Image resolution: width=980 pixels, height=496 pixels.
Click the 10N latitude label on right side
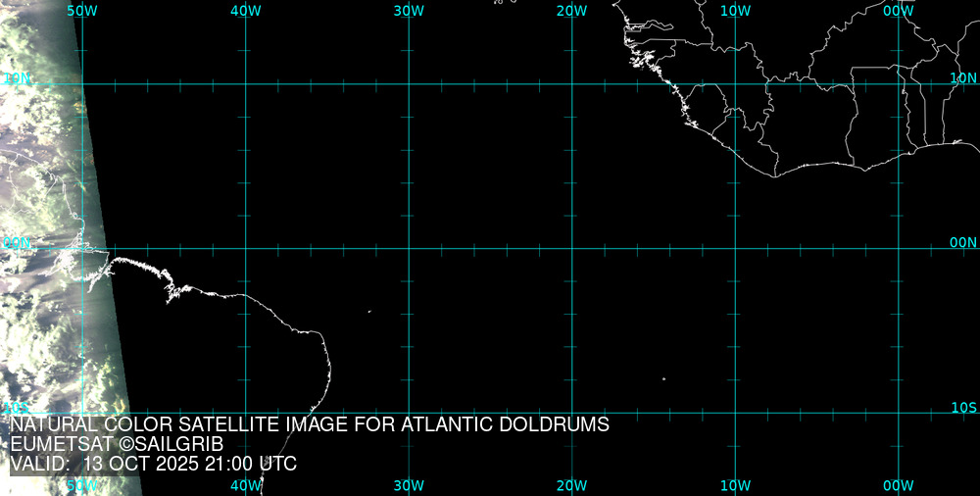963,77
